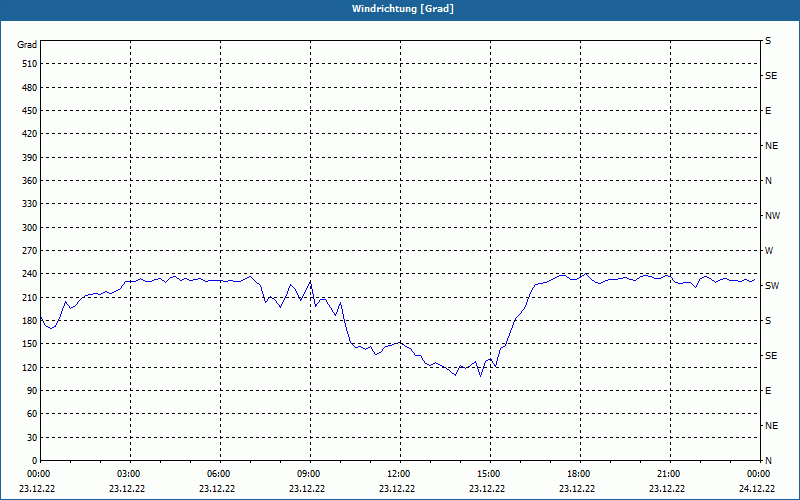
Task: Select the 'N' compass label beside the 0 baseline
Action: (x=768, y=461)
